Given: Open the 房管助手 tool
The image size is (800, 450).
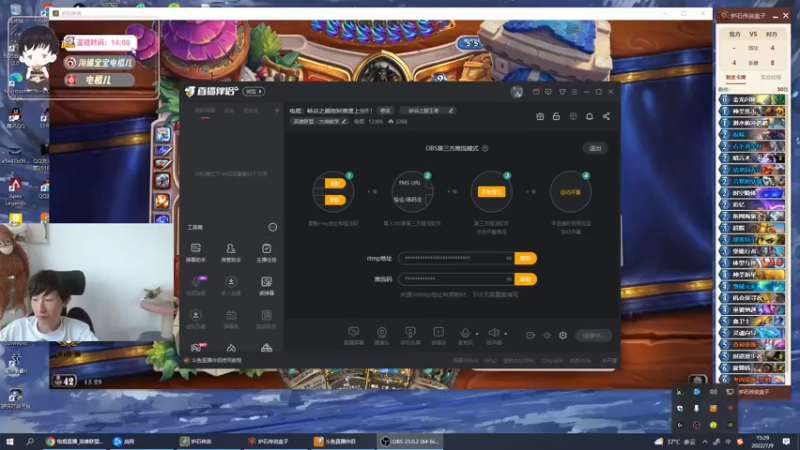Looking at the screenshot, I should (231, 253).
